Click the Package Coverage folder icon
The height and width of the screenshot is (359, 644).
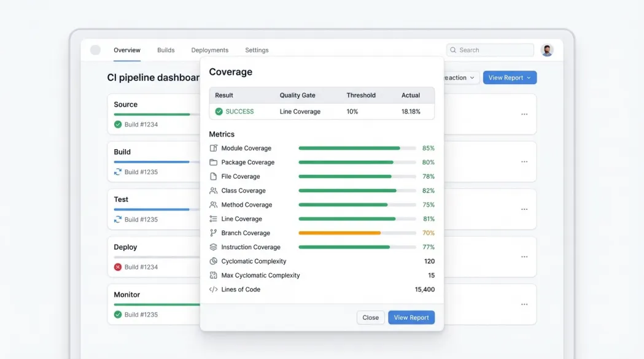coord(214,163)
